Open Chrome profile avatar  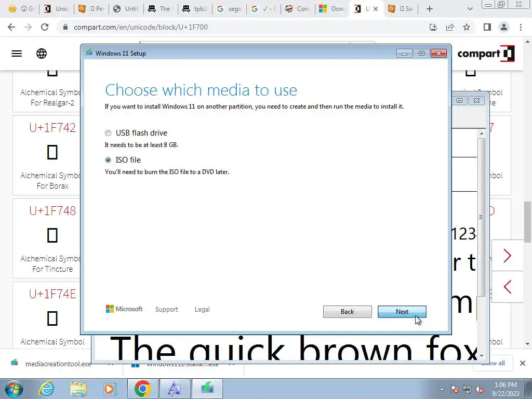click(x=504, y=27)
